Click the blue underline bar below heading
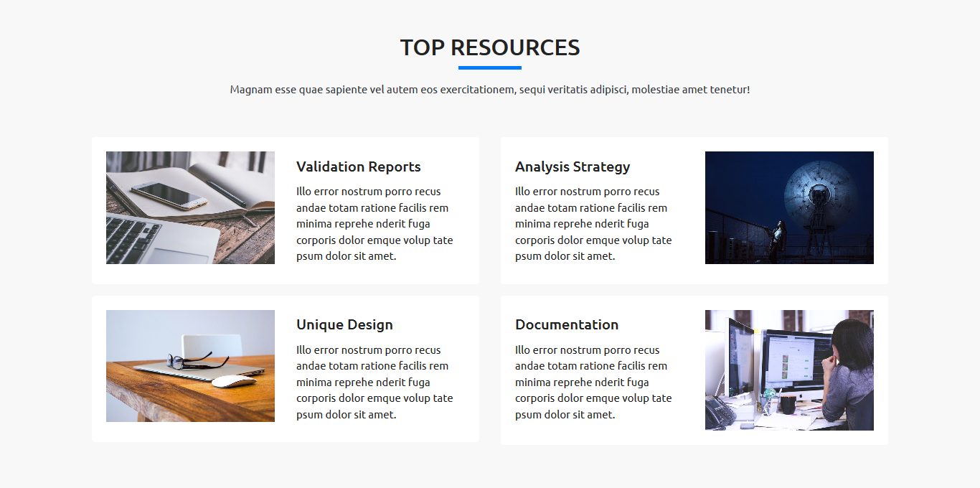 click(489, 68)
